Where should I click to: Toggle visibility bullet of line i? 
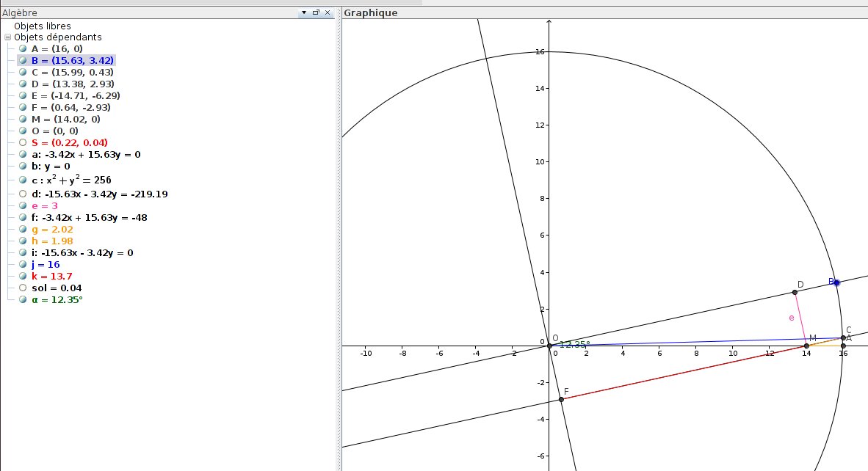coord(23,252)
